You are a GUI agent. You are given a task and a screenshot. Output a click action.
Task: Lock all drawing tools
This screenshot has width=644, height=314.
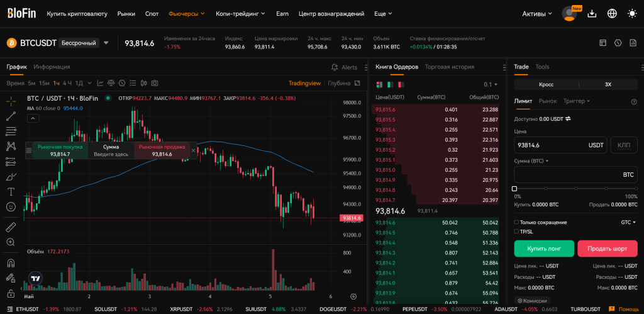pos(11,293)
